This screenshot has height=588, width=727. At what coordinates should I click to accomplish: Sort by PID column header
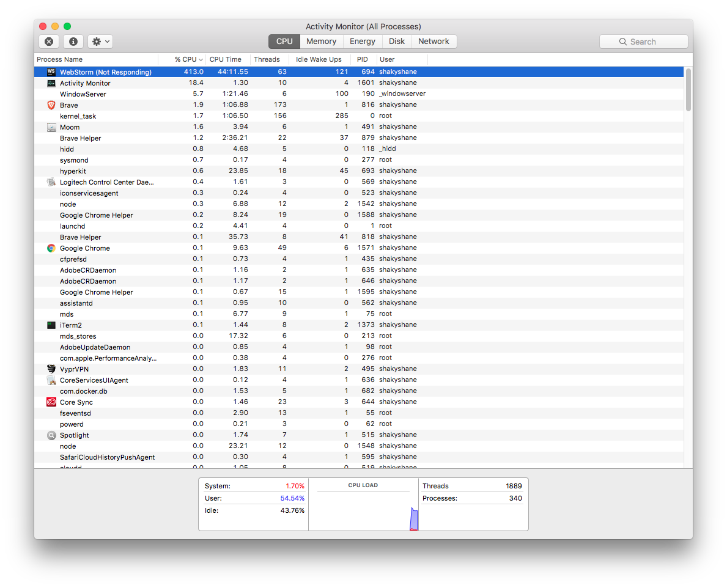pos(363,59)
